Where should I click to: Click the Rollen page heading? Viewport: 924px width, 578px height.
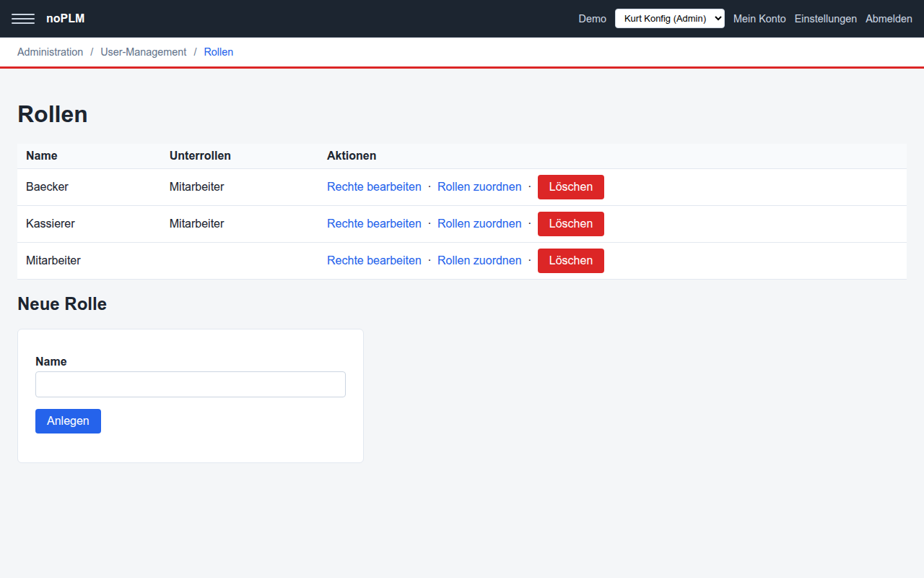coord(53,114)
